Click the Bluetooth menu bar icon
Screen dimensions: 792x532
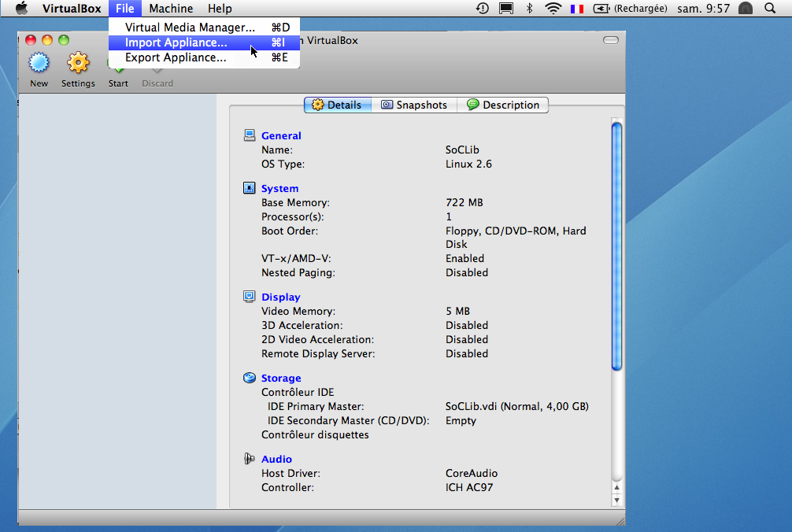click(x=529, y=8)
